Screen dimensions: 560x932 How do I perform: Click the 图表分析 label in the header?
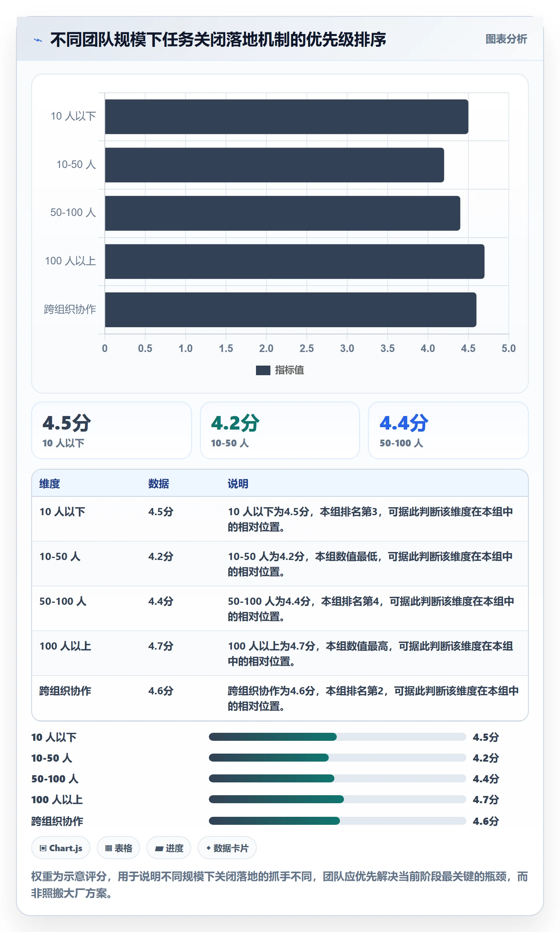506,39
